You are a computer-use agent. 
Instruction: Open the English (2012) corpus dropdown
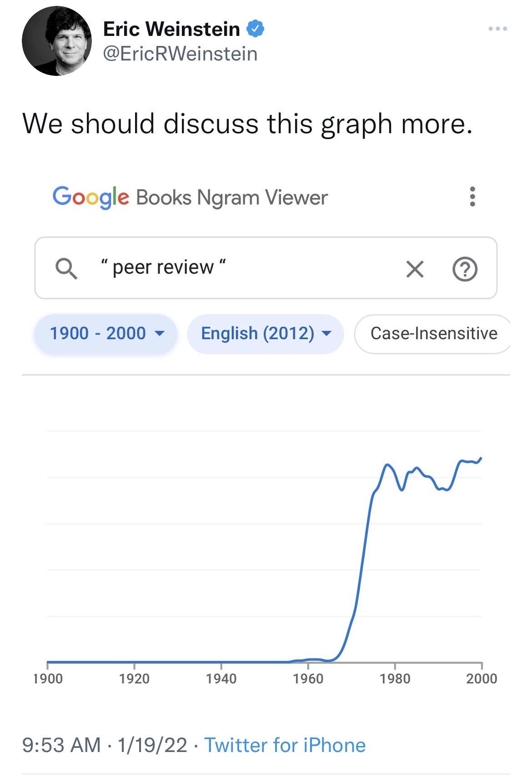tap(266, 333)
